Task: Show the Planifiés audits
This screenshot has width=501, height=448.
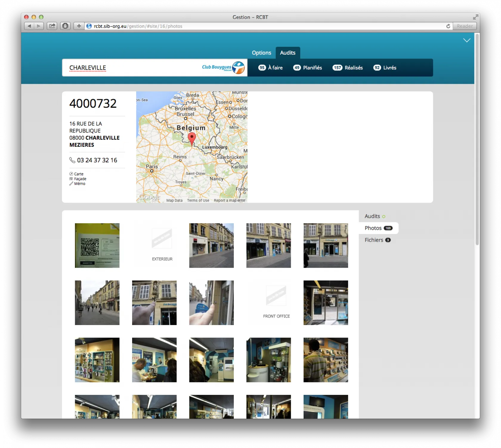Action: (x=307, y=68)
